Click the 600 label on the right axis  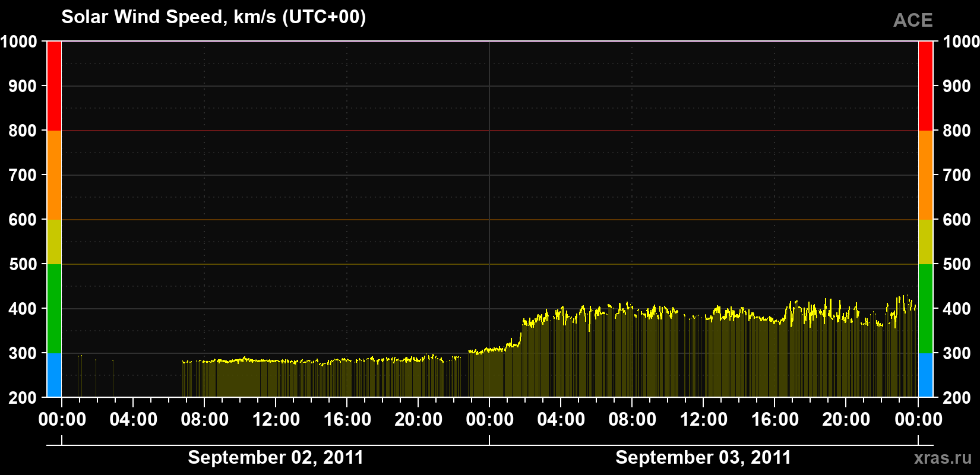[957, 220]
